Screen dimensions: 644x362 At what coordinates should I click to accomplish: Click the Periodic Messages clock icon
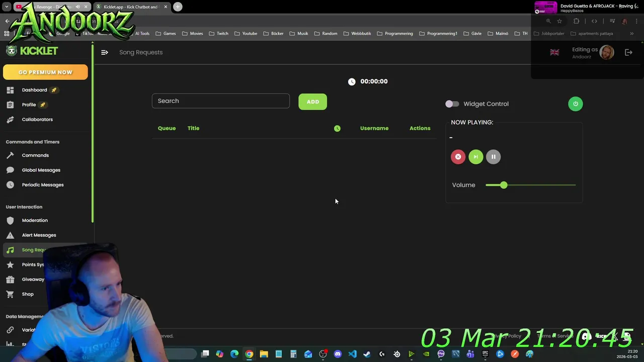(10, 185)
